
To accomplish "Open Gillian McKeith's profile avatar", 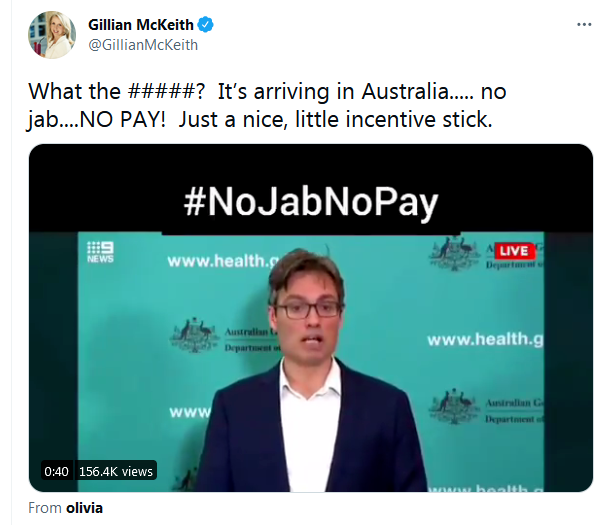I will (x=52, y=35).
